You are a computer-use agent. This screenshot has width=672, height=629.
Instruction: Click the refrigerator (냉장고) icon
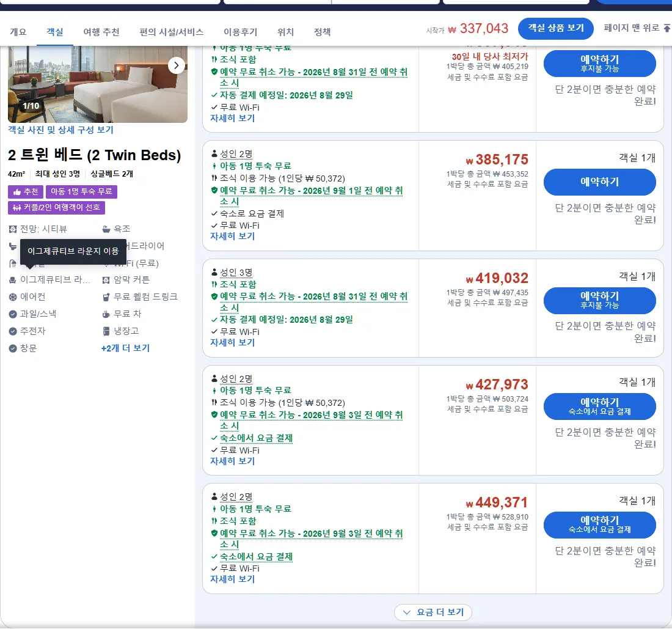click(x=106, y=331)
